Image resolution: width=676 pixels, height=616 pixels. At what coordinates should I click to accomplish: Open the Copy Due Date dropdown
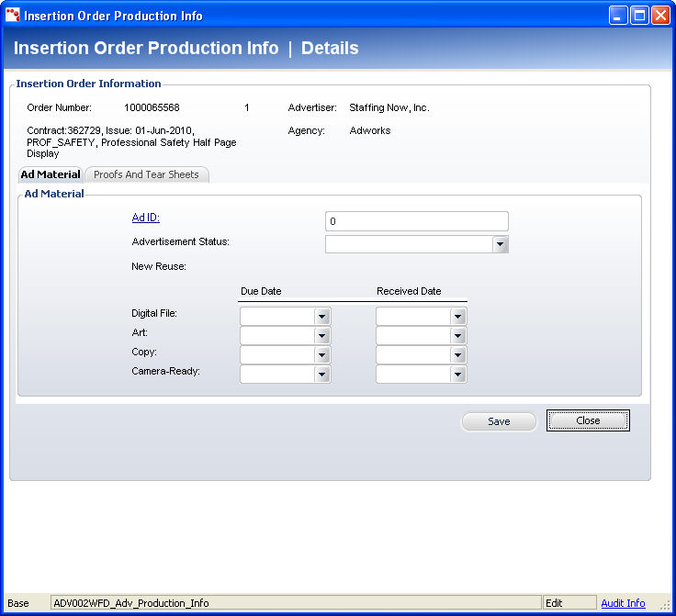coord(322,355)
